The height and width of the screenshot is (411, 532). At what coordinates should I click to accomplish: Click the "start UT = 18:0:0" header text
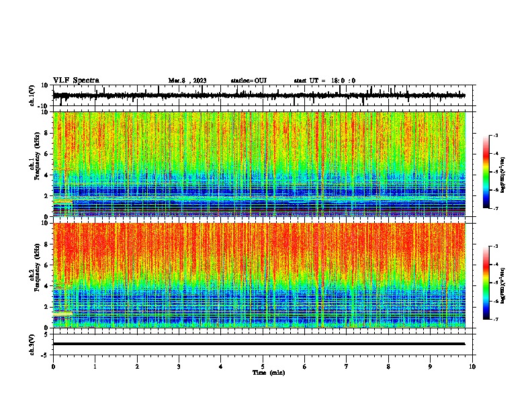pos(324,81)
